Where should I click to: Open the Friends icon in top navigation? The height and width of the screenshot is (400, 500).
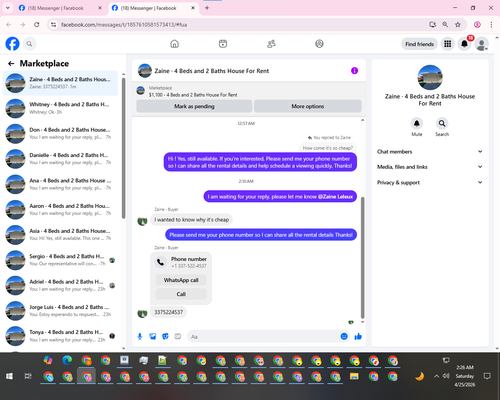(x=271, y=44)
